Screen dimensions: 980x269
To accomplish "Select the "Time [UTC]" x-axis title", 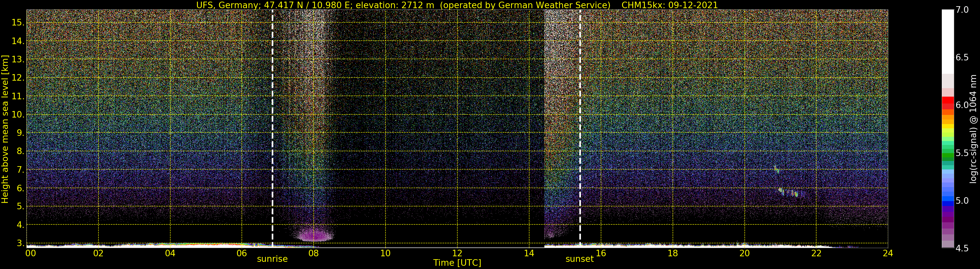I will click(457, 263).
